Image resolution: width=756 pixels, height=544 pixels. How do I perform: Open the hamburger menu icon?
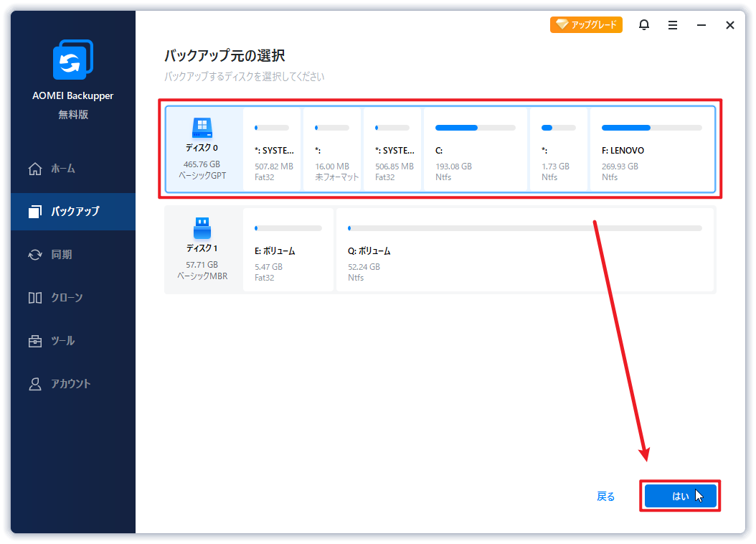[673, 25]
